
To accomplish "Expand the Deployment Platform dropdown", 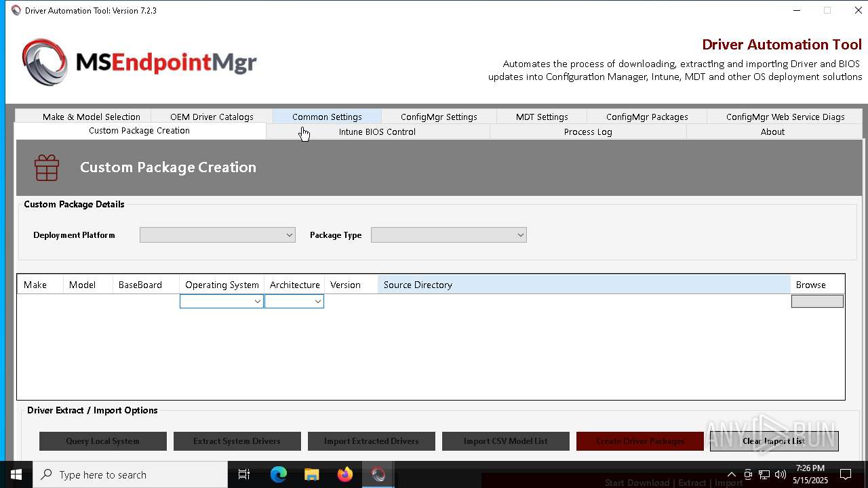I will (x=218, y=235).
